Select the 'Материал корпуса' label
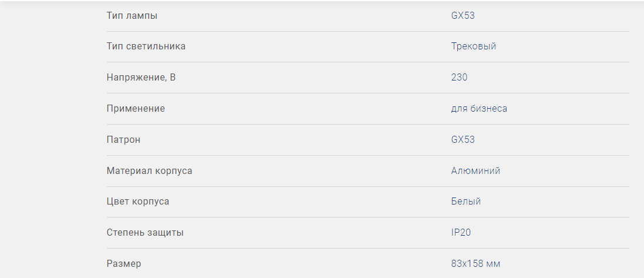Screen dimensions: 644x278 (149, 171)
